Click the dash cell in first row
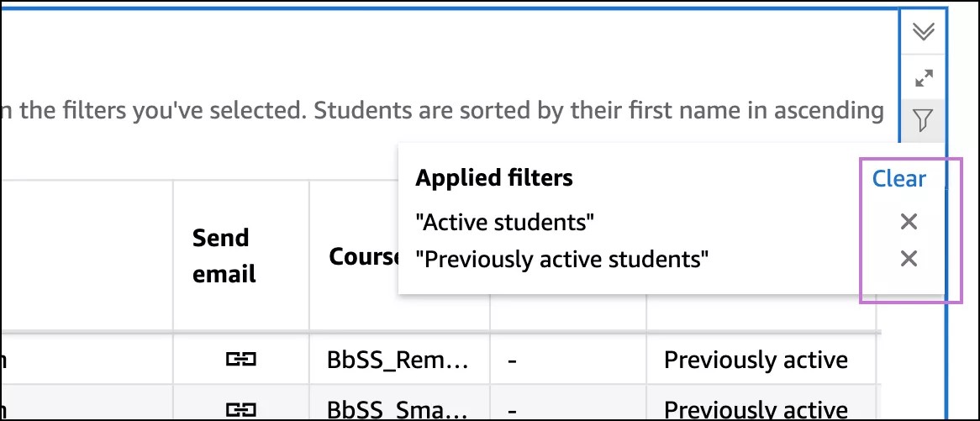Screen dimensions: 980x421 pyautogui.click(x=511, y=360)
